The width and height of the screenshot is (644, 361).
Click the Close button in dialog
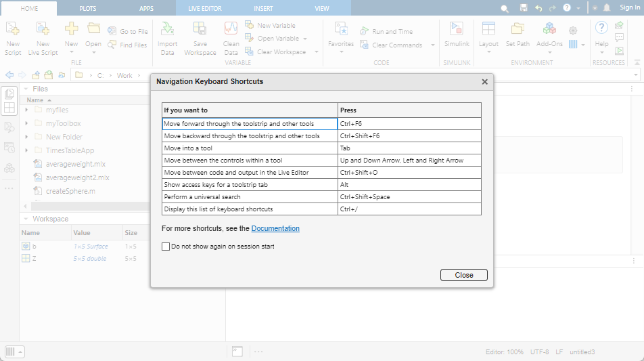click(463, 275)
